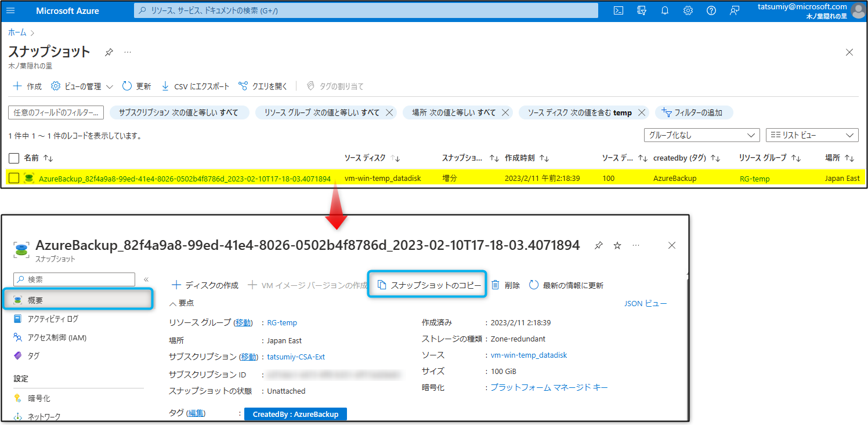This screenshot has width=868, height=425.
Task: Export the list with CSV にエクスポート
Action: pos(195,86)
